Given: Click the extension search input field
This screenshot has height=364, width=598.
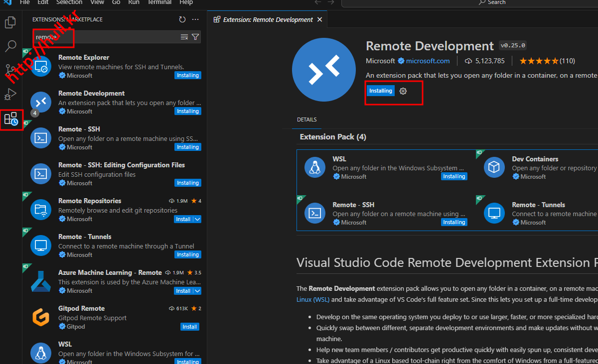Looking at the screenshot, I should click(105, 37).
